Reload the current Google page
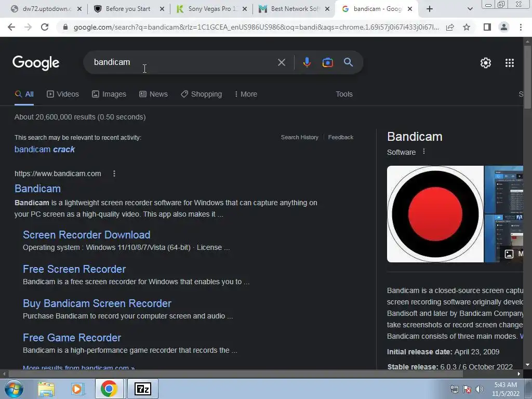 [45, 27]
